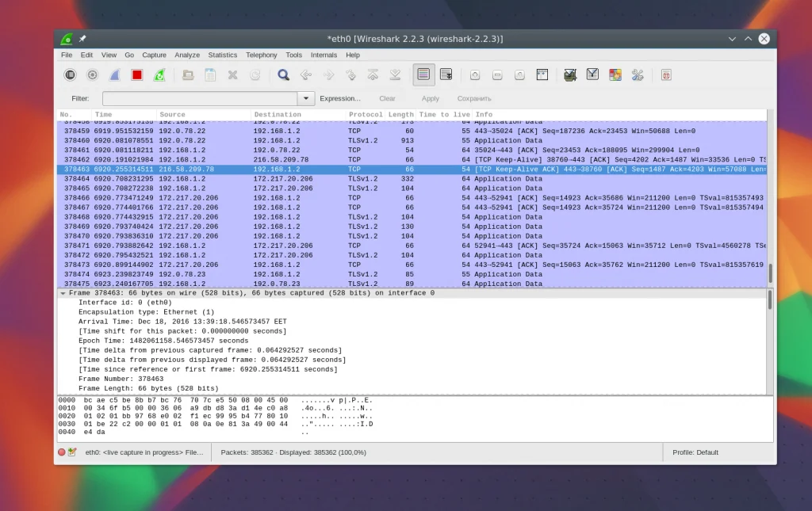The height and width of the screenshot is (511, 812).
Task: Click the Сохранить filter button
Action: pyautogui.click(x=474, y=98)
